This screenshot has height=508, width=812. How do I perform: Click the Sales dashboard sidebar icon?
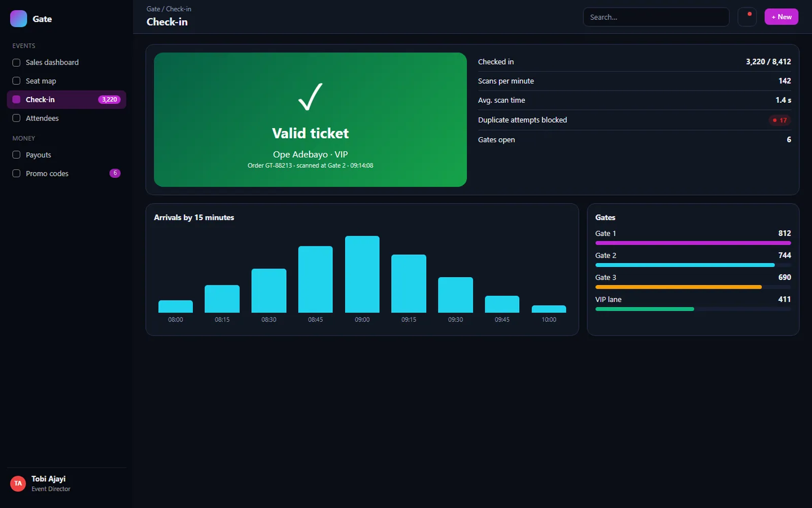point(16,62)
